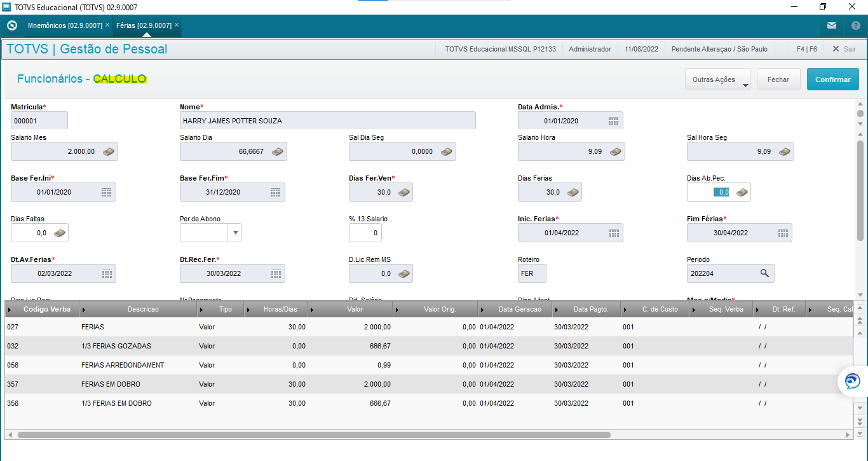The width and height of the screenshot is (868, 461).
Task: Click calculator icon in Salario Dia field
Action: pos(277,151)
